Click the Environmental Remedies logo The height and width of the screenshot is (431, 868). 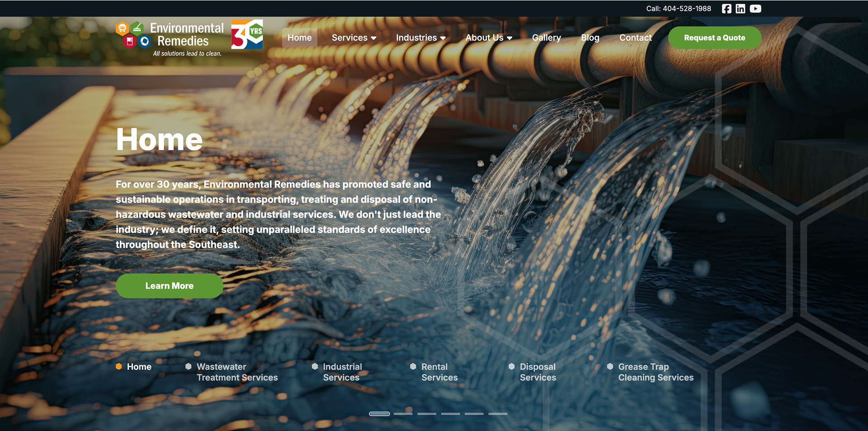point(170,39)
